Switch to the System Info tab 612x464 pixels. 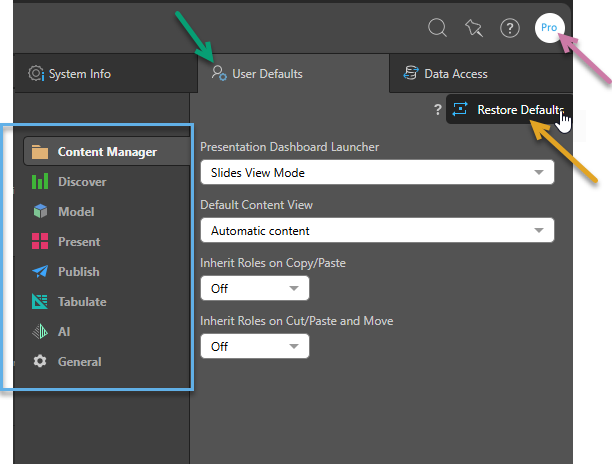pos(80,74)
